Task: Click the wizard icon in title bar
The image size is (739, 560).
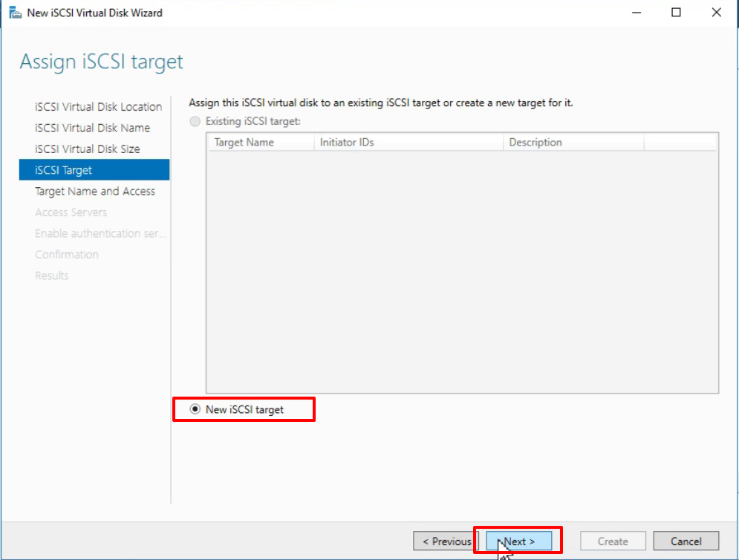Action: click(16, 13)
